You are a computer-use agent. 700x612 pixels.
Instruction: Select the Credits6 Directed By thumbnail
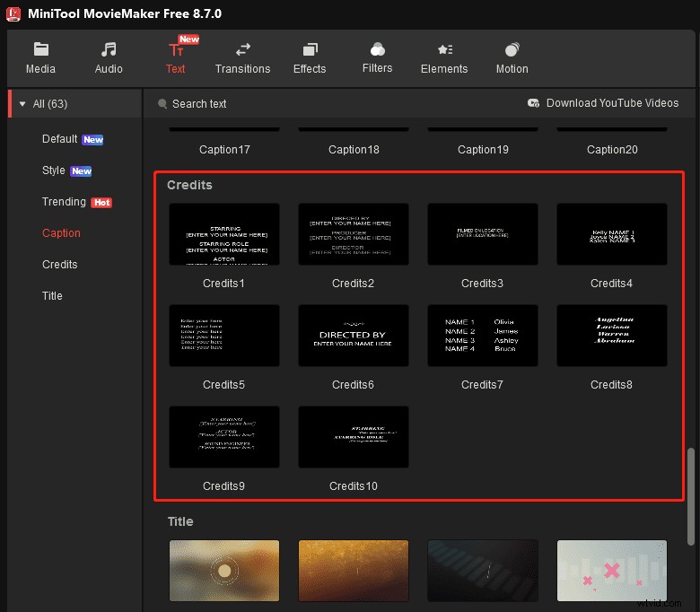point(354,336)
